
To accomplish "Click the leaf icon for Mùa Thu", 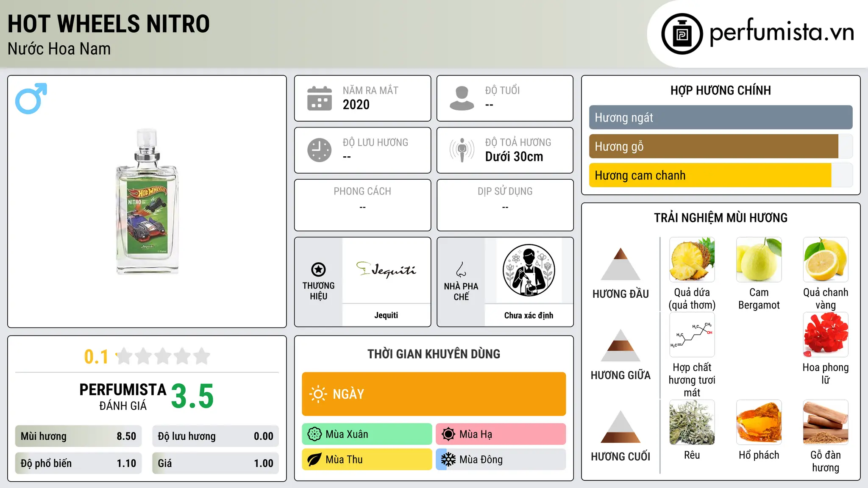I will pos(314,460).
